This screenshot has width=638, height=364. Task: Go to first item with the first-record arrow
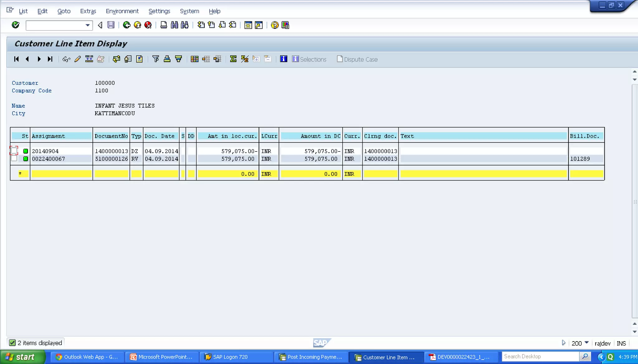(x=17, y=59)
